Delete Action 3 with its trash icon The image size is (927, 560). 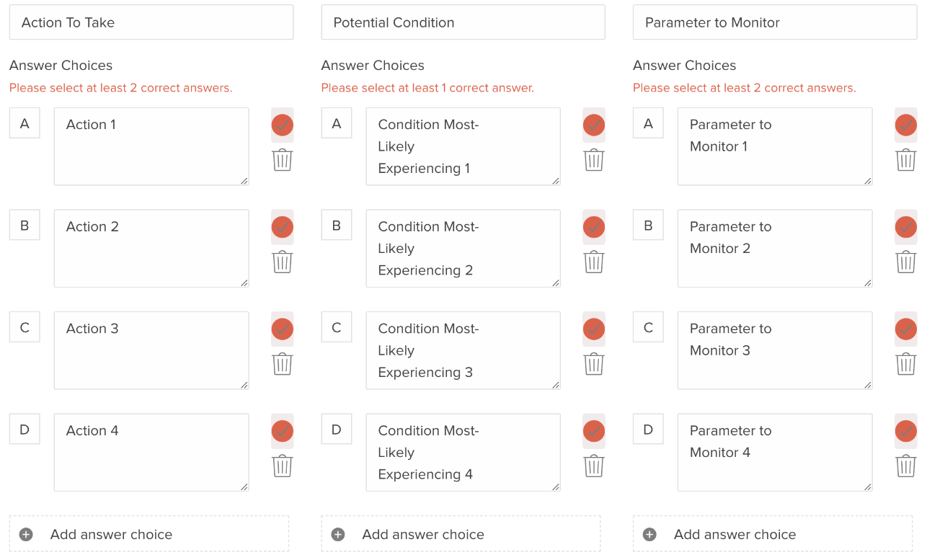[x=283, y=363]
